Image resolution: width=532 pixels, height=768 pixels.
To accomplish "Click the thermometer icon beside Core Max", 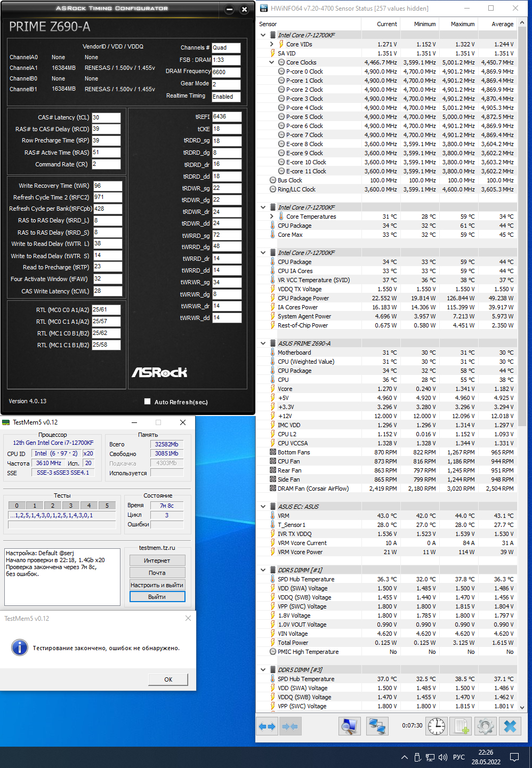I will [273, 235].
